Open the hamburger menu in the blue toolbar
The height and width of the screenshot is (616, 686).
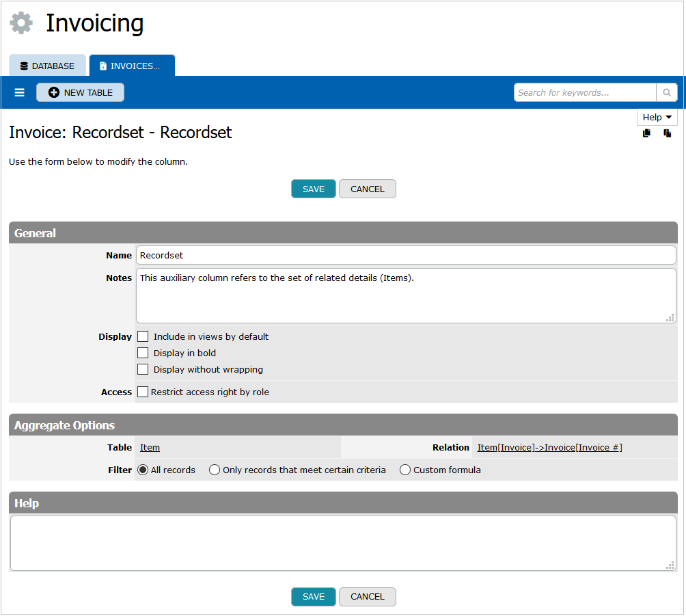(19, 92)
